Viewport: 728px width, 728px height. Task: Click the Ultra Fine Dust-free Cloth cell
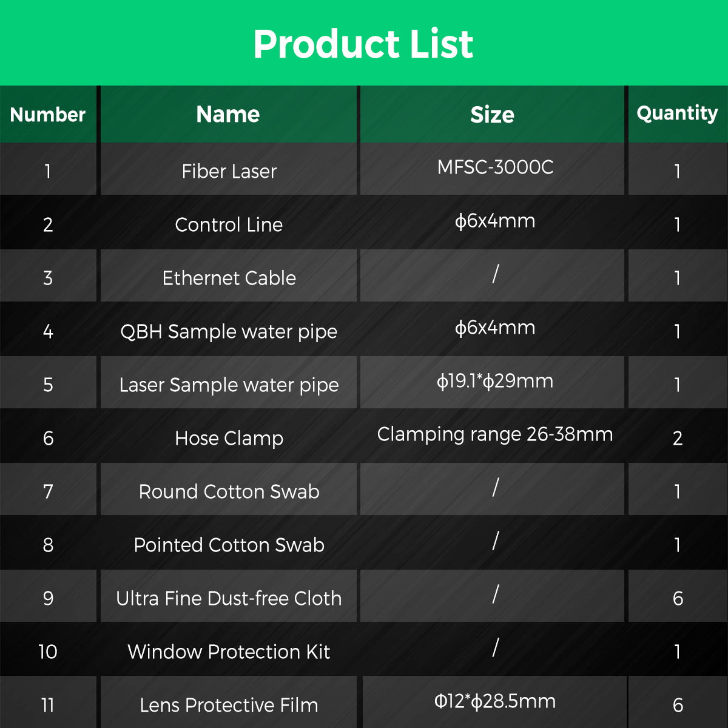coord(229,598)
